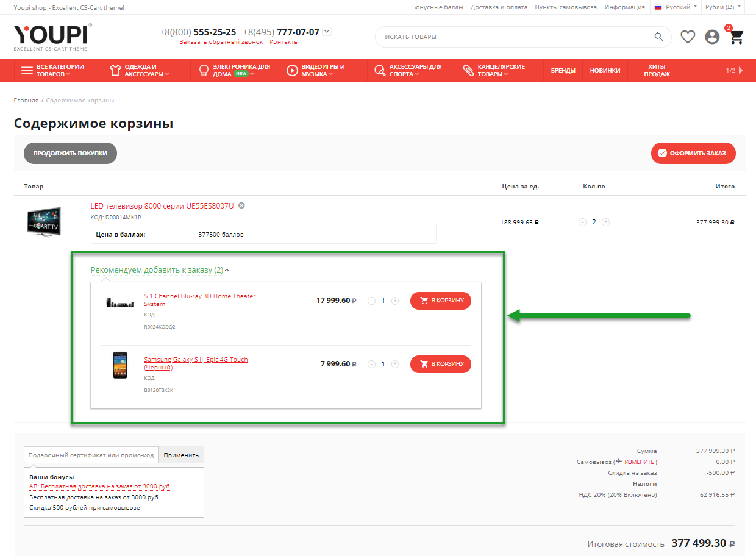Click the menu bar next arrow

pos(741,70)
